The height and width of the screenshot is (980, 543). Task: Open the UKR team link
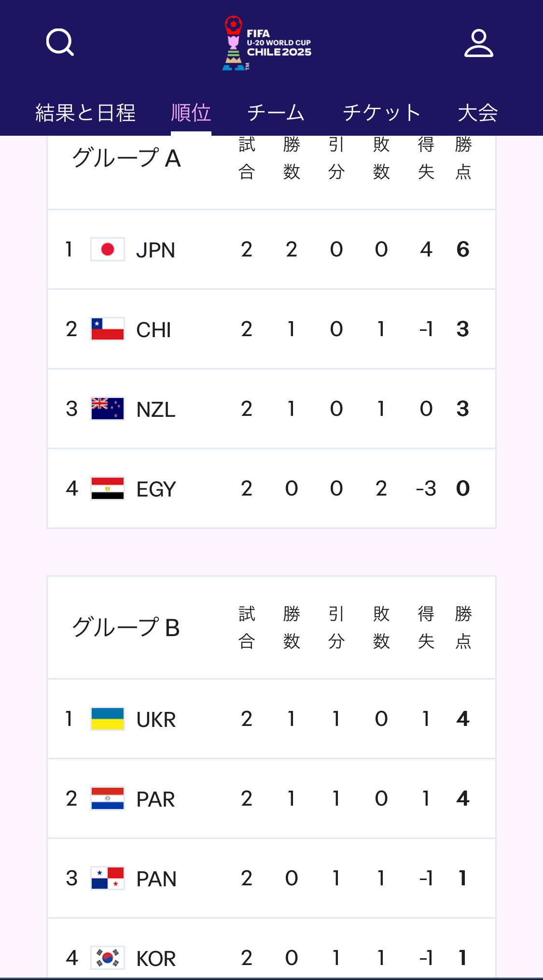(156, 720)
